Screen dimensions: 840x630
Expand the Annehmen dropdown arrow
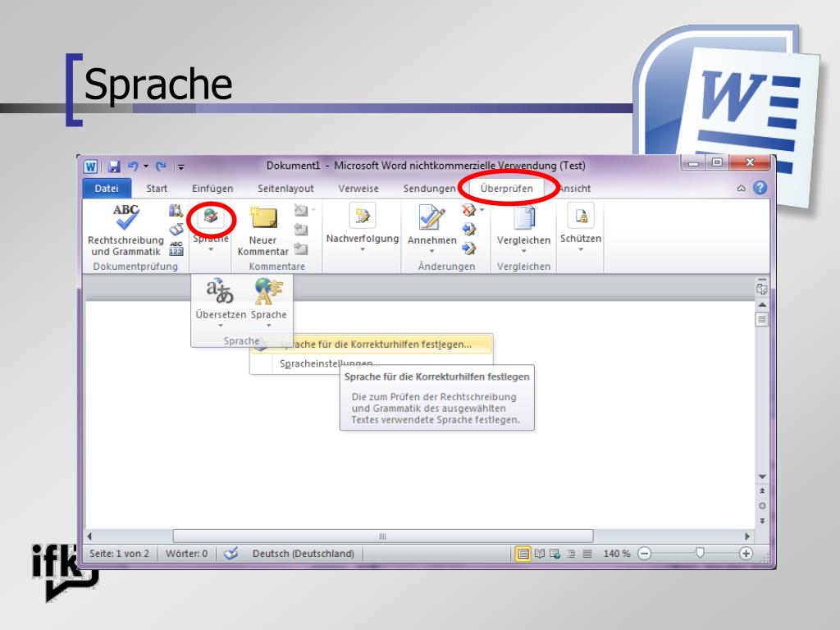(431, 251)
